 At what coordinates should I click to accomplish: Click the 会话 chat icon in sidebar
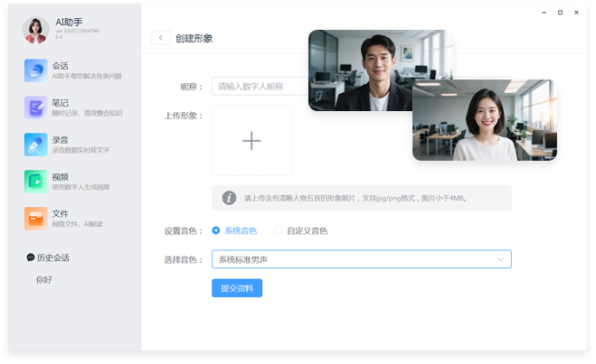pos(36,70)
